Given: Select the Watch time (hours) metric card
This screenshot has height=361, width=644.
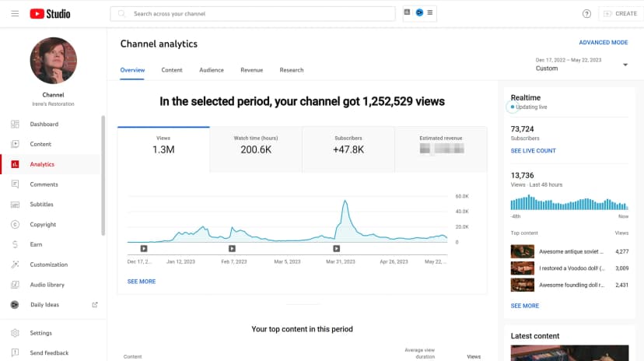Looking at the screenshot, I should (x=256, y=149).
